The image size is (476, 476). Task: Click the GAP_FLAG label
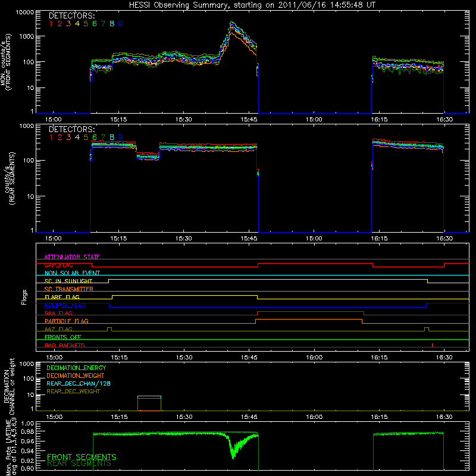pyautogui.click(x=59, y=265)
